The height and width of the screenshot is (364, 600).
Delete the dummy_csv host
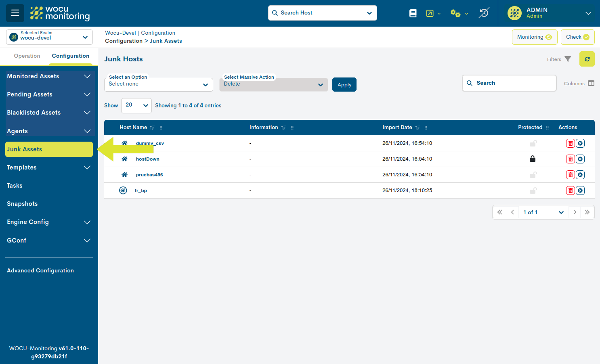coord(571,143)
